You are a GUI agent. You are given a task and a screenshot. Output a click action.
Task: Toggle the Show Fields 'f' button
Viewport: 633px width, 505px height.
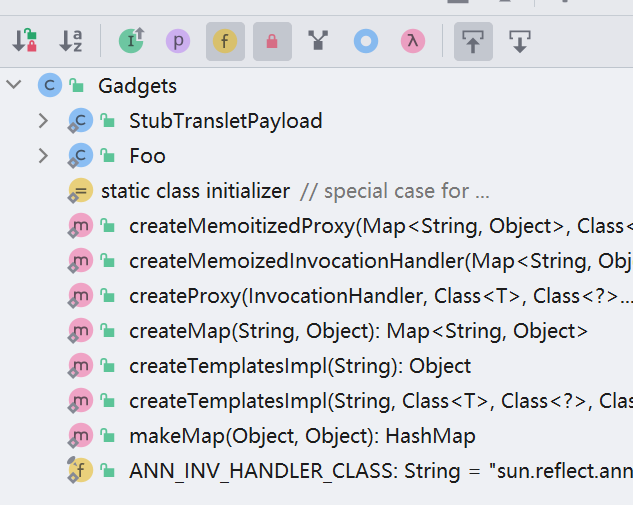click(225, 41)
